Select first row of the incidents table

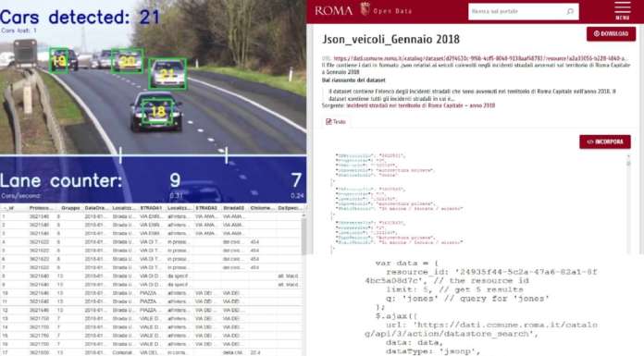[151, 216]
